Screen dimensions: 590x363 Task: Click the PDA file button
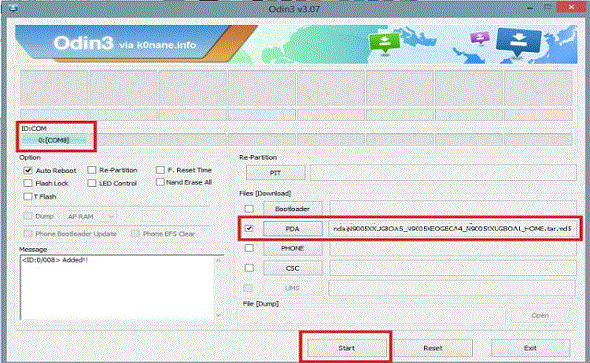click(293, 228)
